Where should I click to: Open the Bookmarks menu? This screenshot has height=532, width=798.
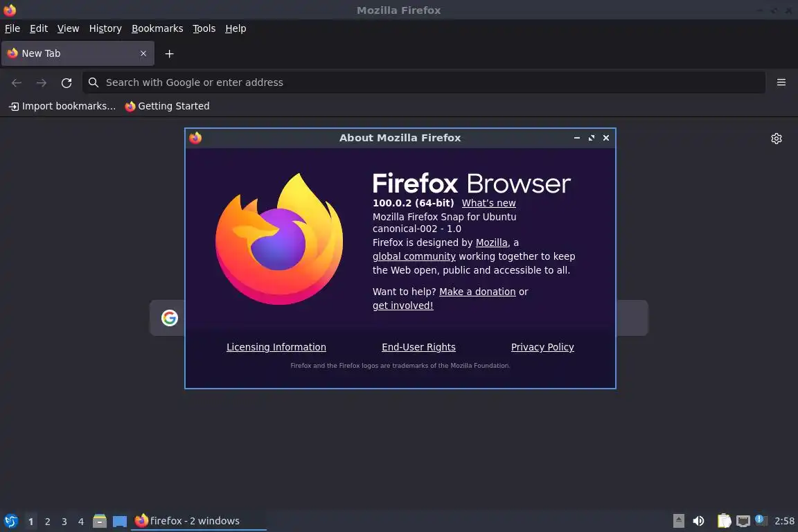(157, 28)
